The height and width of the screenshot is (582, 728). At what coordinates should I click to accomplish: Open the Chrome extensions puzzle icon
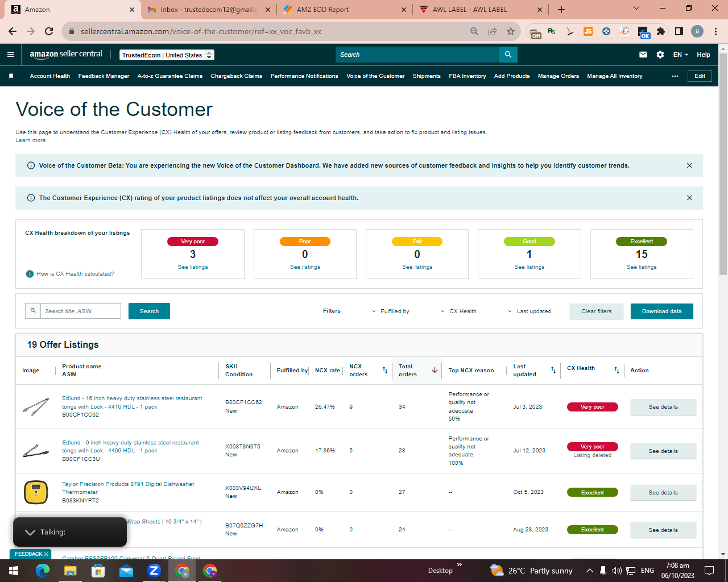tap(661, 31)
